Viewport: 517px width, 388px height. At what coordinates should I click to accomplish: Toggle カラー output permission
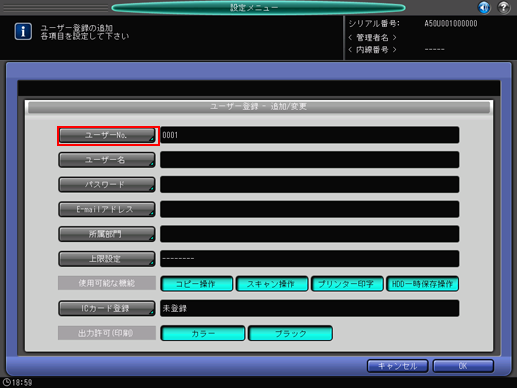point(203,333)
